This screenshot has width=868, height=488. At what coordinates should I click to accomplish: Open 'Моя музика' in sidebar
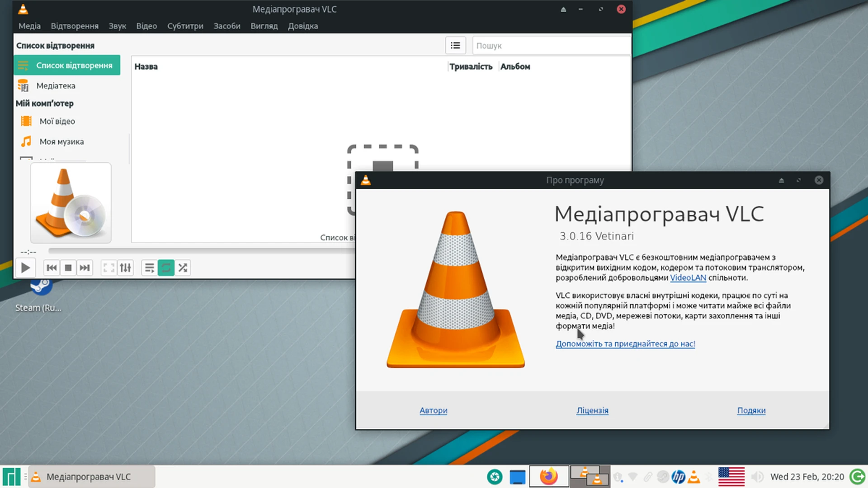(x=67, y=141)
